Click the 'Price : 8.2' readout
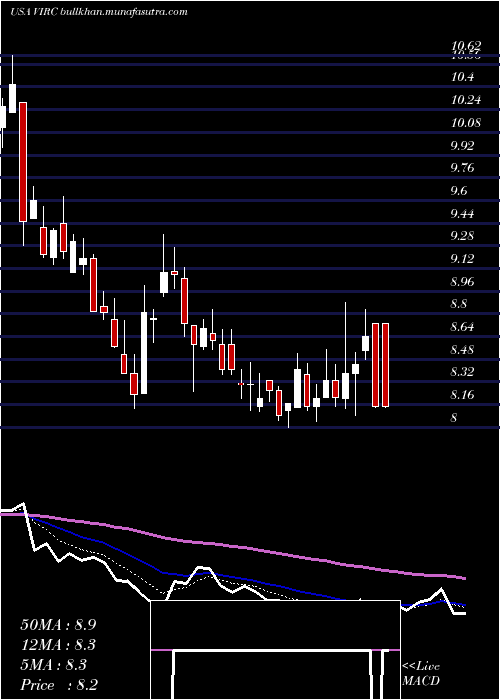 [x=59, y=685]
